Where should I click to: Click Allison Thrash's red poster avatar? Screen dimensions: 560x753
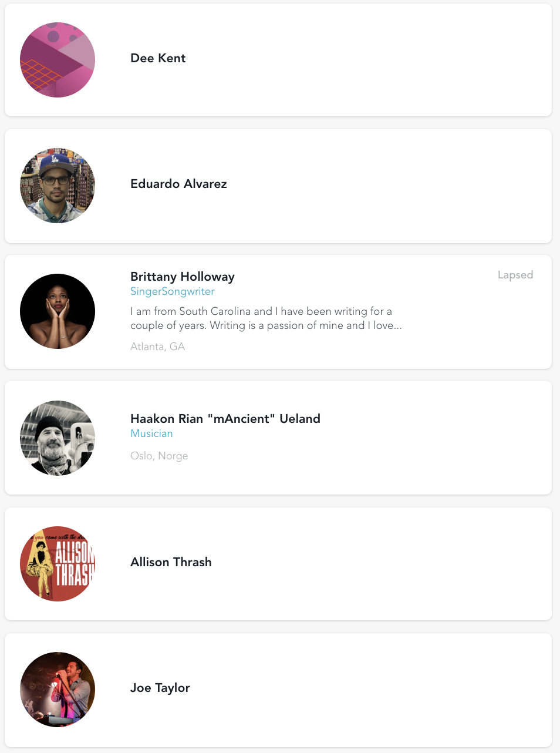(58, 564)
